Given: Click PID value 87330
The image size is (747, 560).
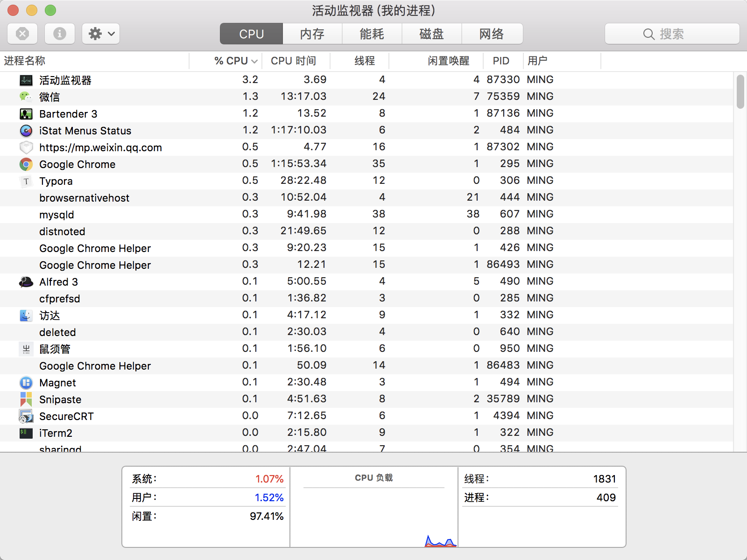Looking at the screenshot, I should click(x=503, y=80).
